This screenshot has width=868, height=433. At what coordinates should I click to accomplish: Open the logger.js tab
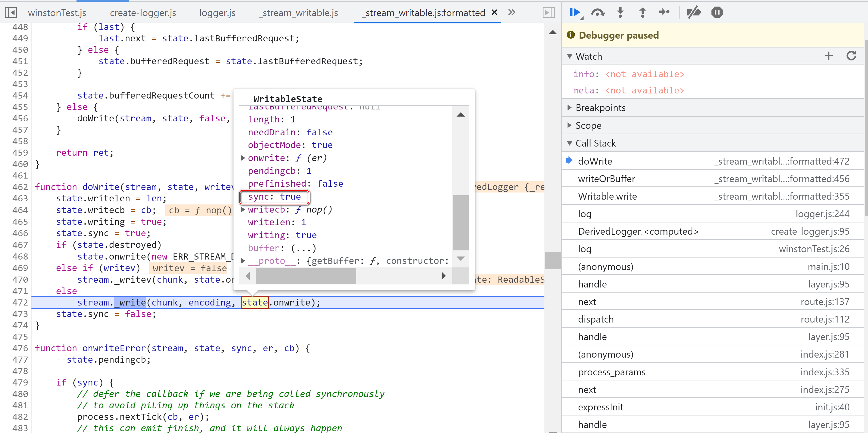[x=217, y=13]
